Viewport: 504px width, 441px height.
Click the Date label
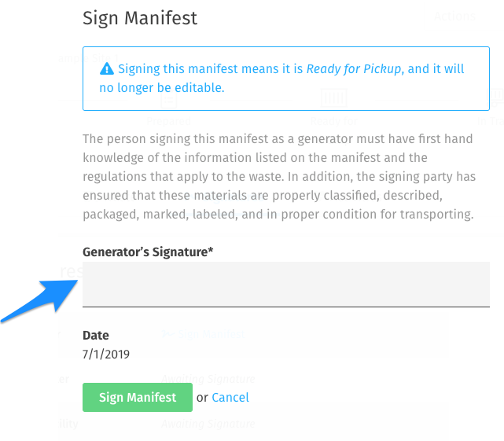click(x=96, y=335)
